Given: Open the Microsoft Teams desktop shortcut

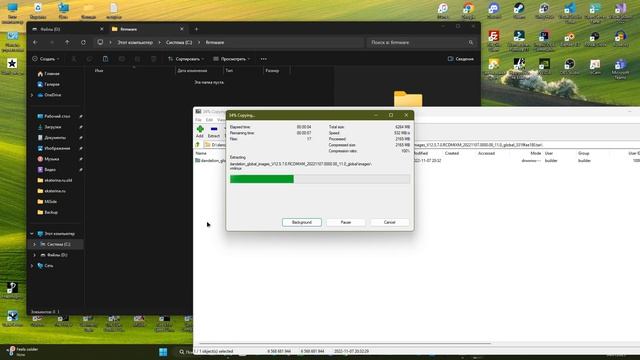Looking at the screenshot, I should point(620,69).
